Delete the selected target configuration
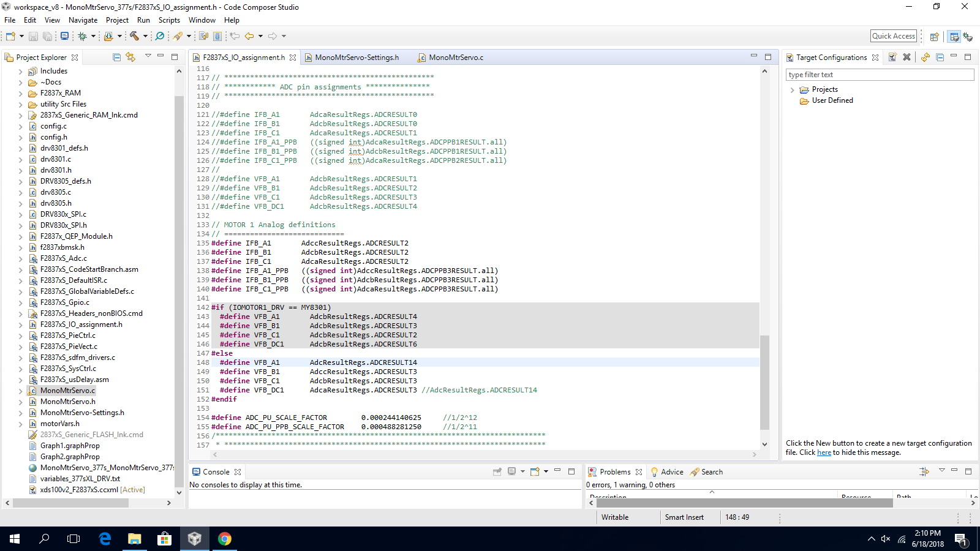Screen dimensions: 980x551 [x=907, y=57]
